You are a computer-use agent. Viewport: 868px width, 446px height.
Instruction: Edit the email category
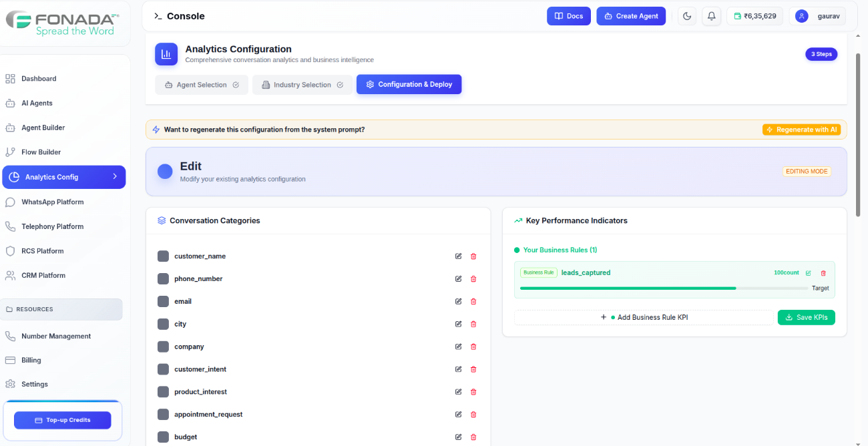click(x=458, y=302)
